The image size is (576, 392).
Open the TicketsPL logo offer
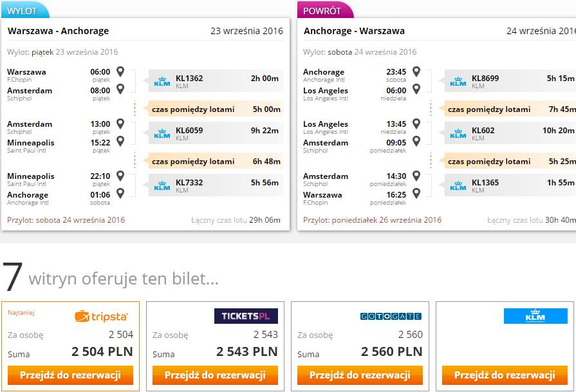pos(246,316)
